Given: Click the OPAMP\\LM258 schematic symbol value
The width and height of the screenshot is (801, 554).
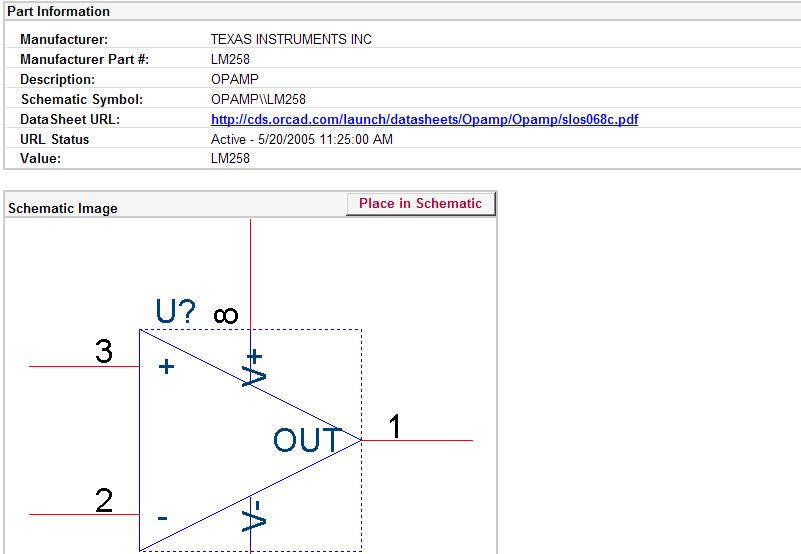Looking at the screenshot, I should 258,99.
